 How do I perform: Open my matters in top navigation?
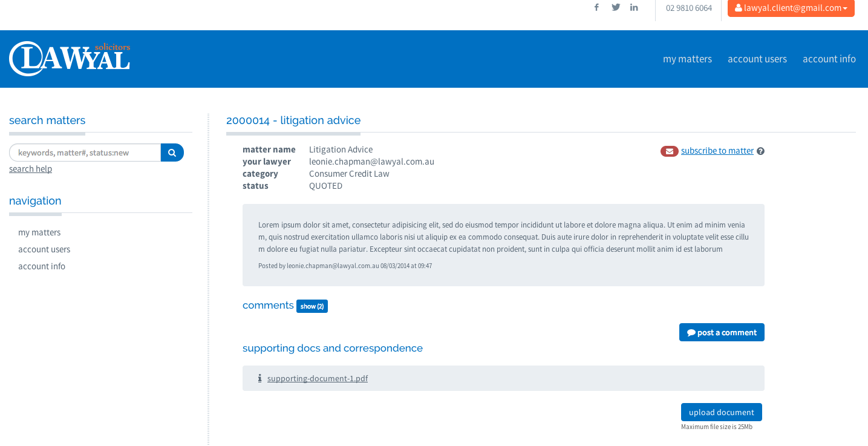click(x=687, y=59)
